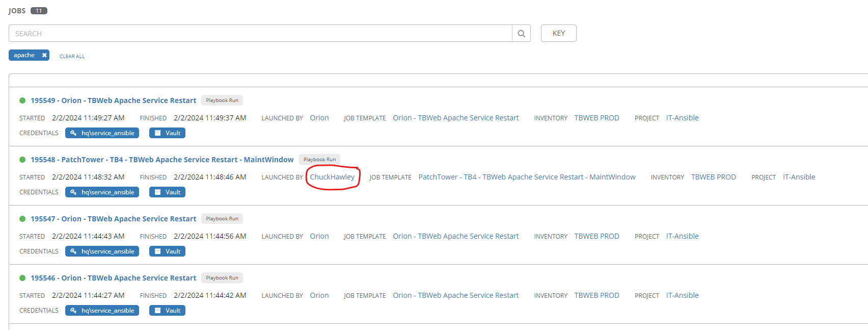Screen dimensions: 868x330
Task: Remove the apache filter tag
Action: coord(44,55)
